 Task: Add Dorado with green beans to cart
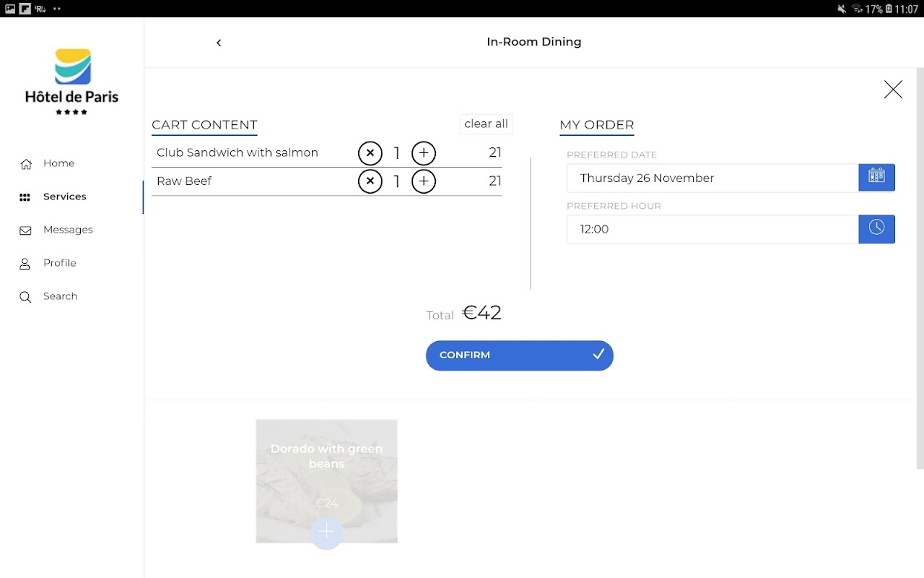(326, 532)
